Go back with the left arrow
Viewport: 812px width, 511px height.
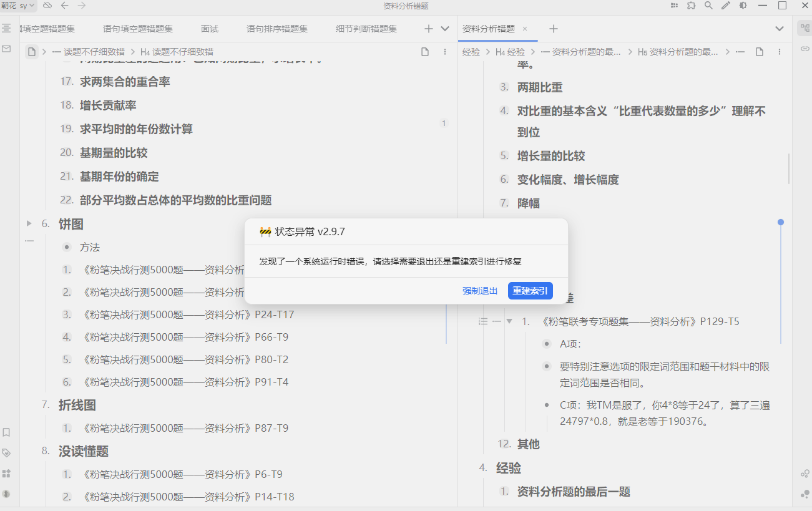coord(65,6)
